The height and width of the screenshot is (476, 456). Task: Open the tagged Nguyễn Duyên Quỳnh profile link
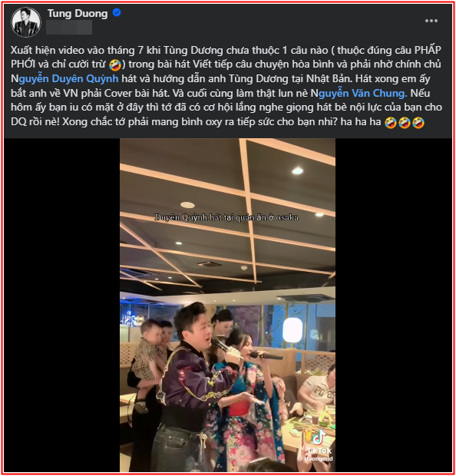point(64,78)
